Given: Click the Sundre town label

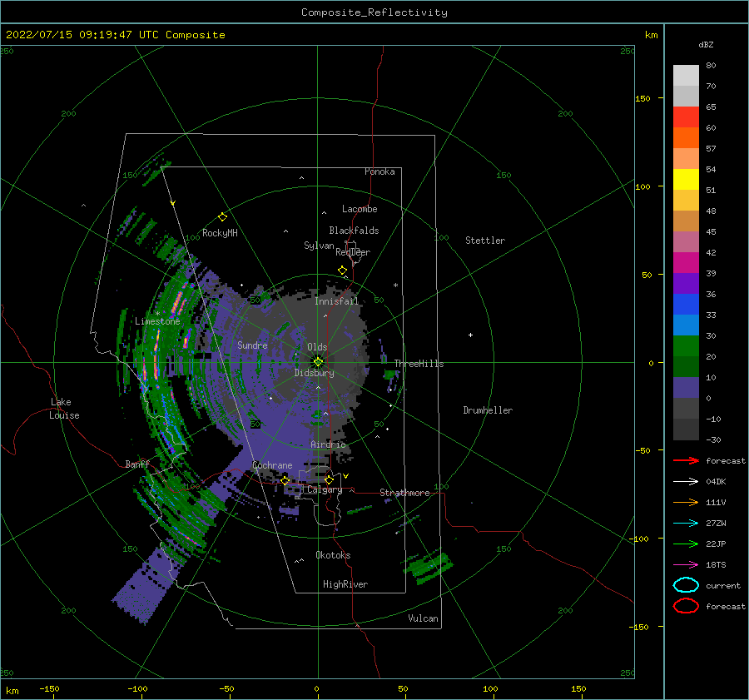Looking at the screenshot, I should (x=253, y=345).
